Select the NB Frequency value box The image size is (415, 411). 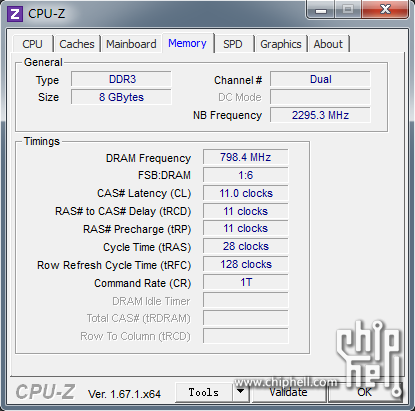320,115
